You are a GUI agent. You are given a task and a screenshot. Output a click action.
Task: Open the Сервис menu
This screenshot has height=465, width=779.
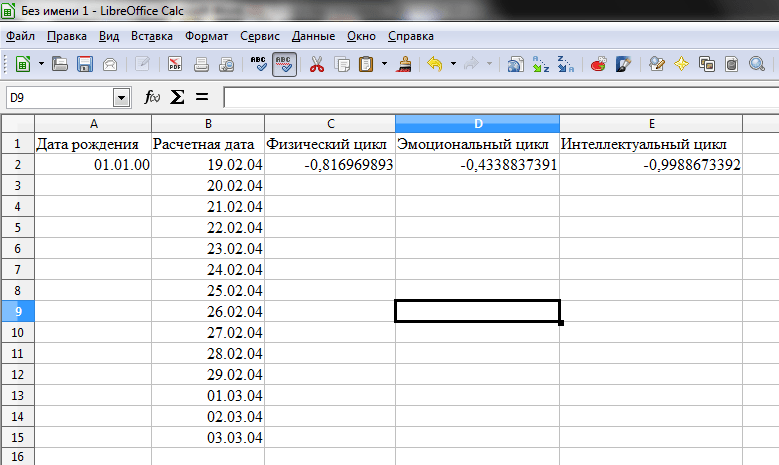point(260,36)
